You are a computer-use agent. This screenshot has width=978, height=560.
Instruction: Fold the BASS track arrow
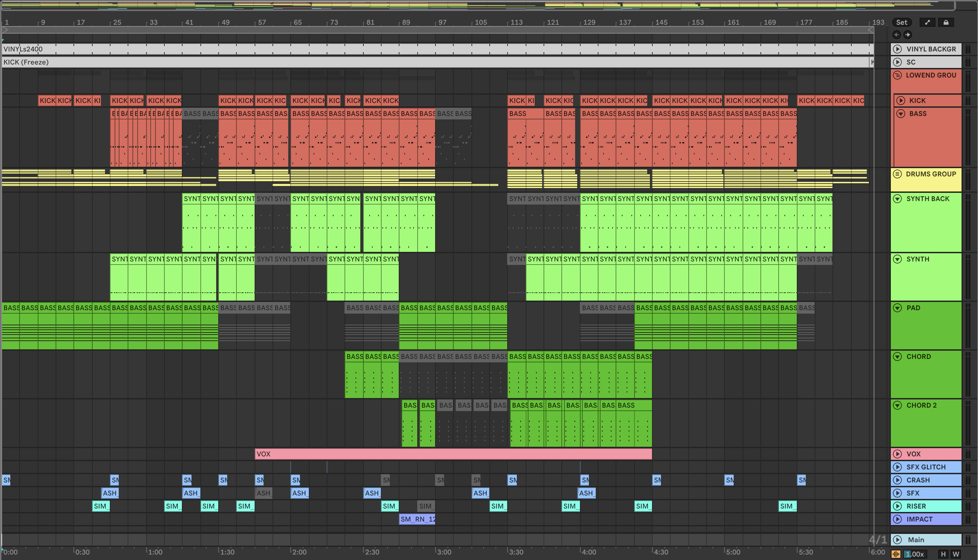pos(901,114)
